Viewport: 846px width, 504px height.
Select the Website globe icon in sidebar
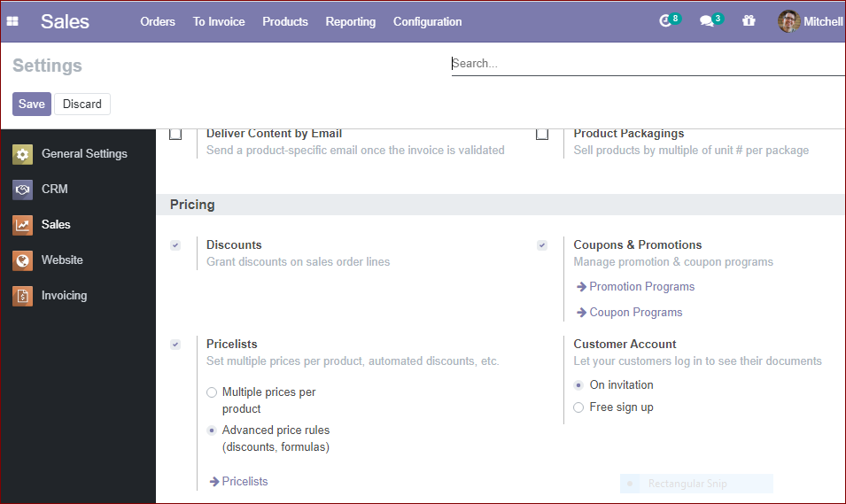[23, 260]
